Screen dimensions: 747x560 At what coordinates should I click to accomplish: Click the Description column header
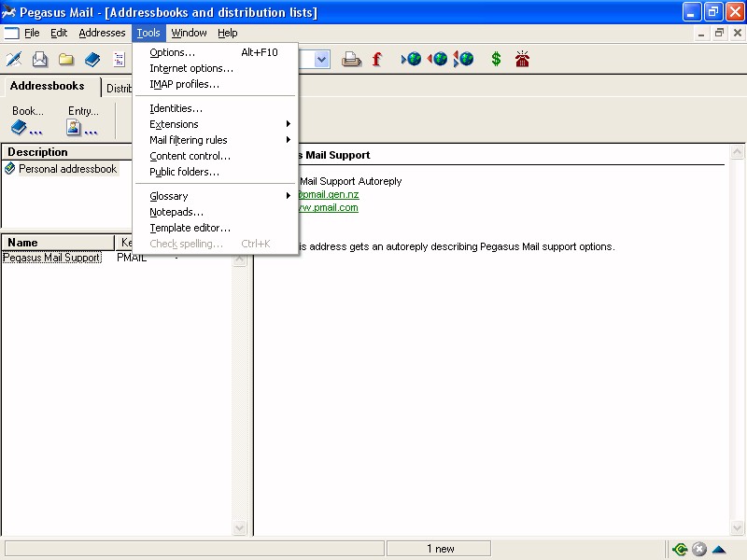pyautogui.click(x=67, y=152)
